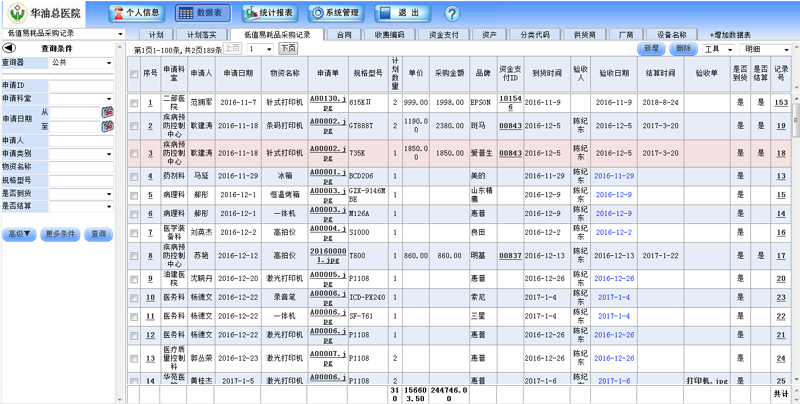Click the 申请日期 column header
This screenshot has height=404, width=800.
(x=238, y=73)
